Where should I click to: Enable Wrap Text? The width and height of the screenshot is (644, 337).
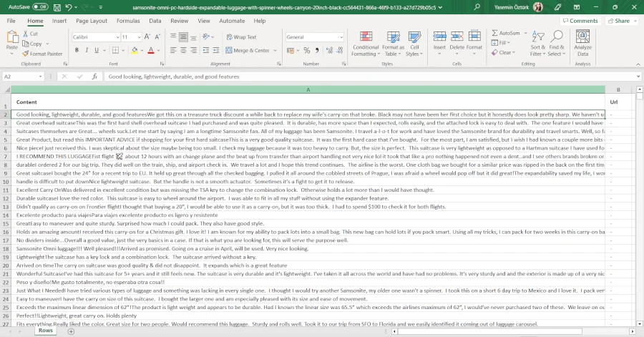coord(242,37)
